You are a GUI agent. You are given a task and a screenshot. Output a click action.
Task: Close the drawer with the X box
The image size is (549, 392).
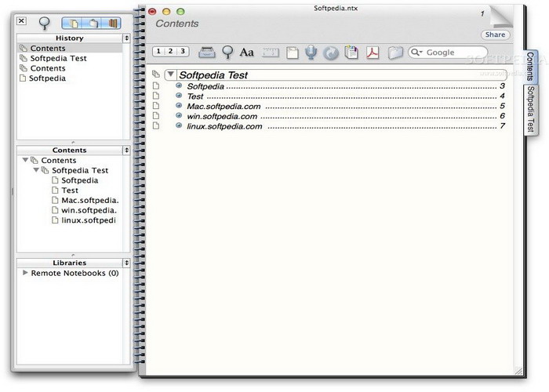tap(21, 20)
